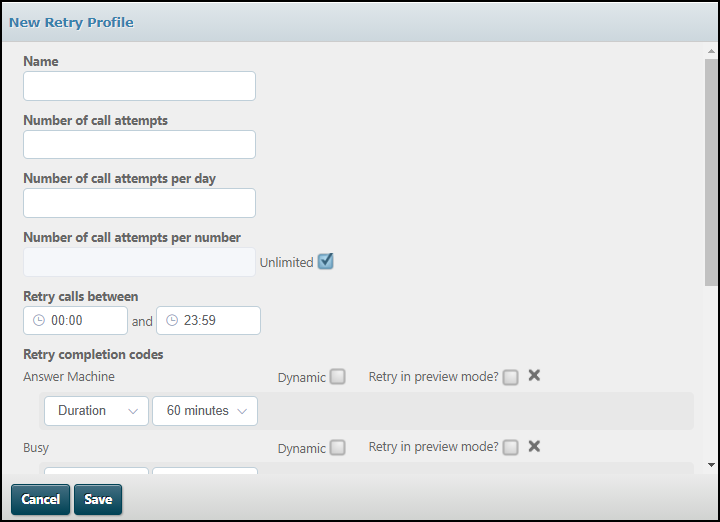Focus the Name input field
Screen dimensions: 720x522
coord(139,86)
